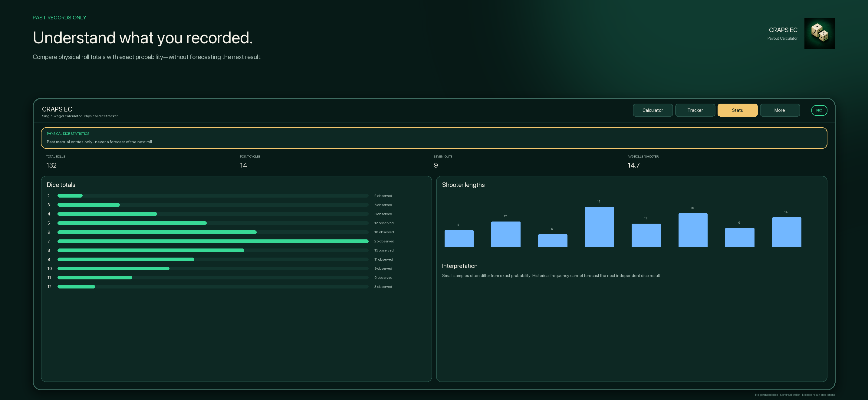This screenshot has height=400, width=868.
Task: Select the Stats tab
Action: click(x=737, y=110)
